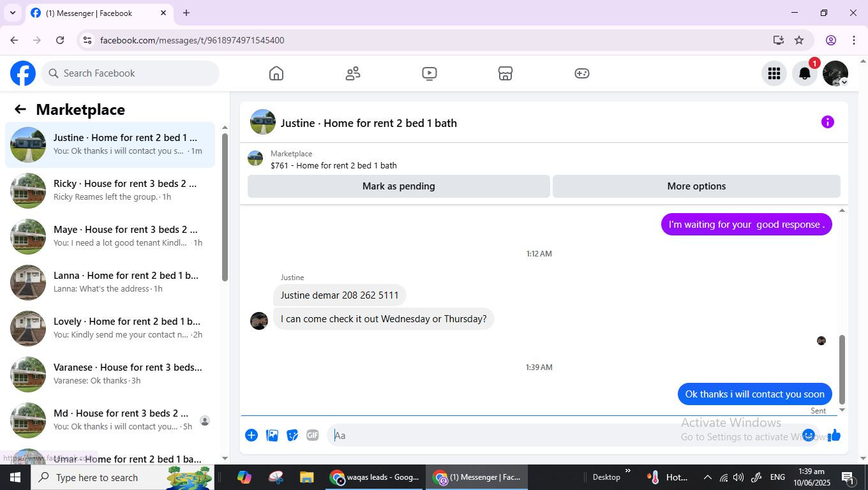868x490 pixels.
Task: Click install app icon in address bar
Action: tap(778, 40)
